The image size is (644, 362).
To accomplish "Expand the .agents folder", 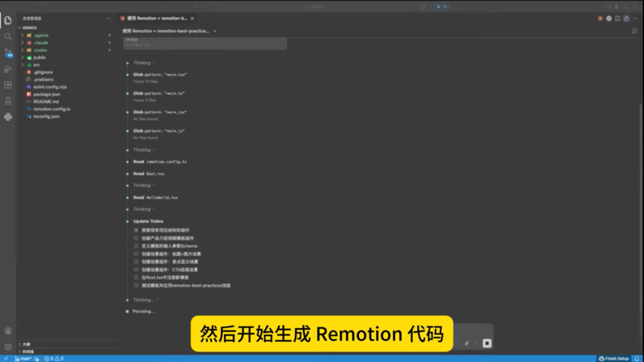I will 23,35.
